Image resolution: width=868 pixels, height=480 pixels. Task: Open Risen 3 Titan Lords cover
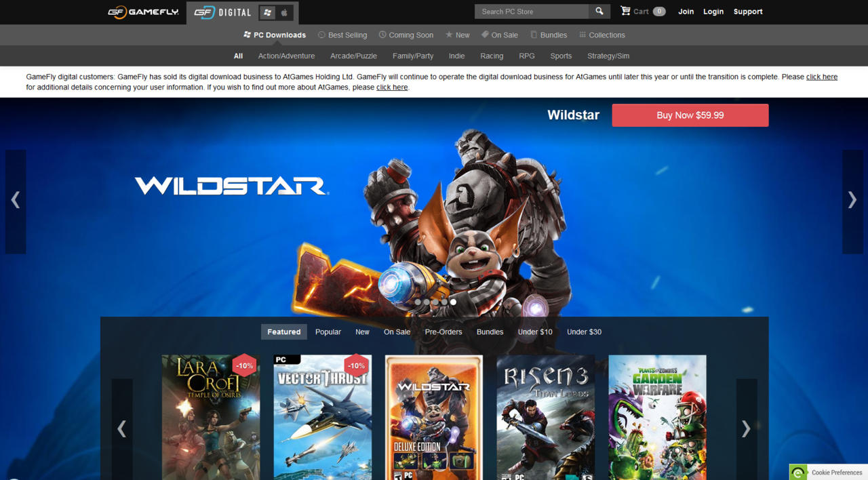[546, 417]
